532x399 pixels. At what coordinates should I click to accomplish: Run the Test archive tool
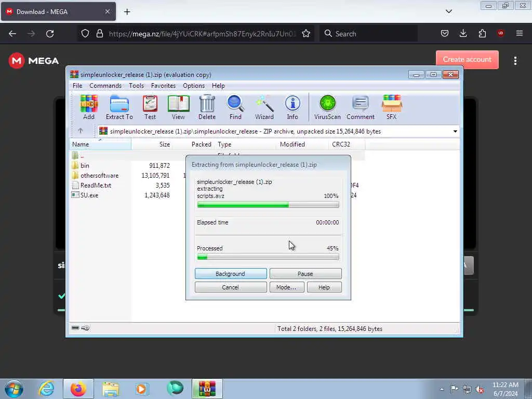(150, 107)
